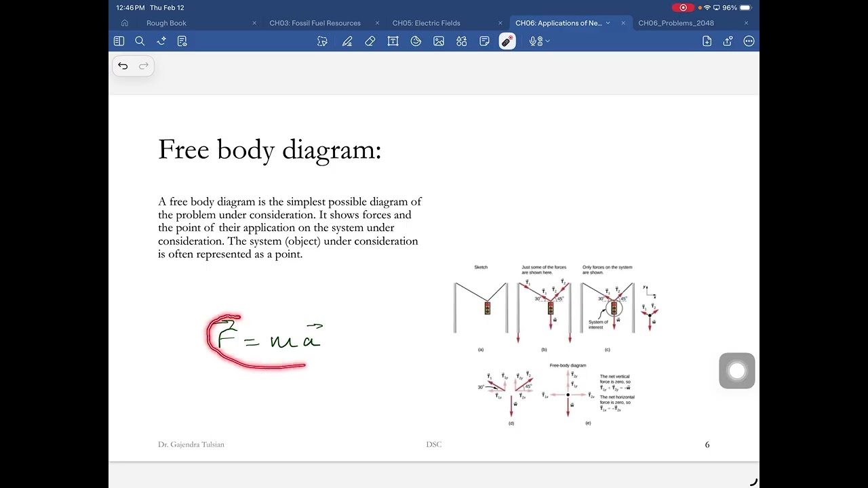Open the document outline notes icon
Image resolution: width=868 pixels, height=488 pixels.
point(182,41)
